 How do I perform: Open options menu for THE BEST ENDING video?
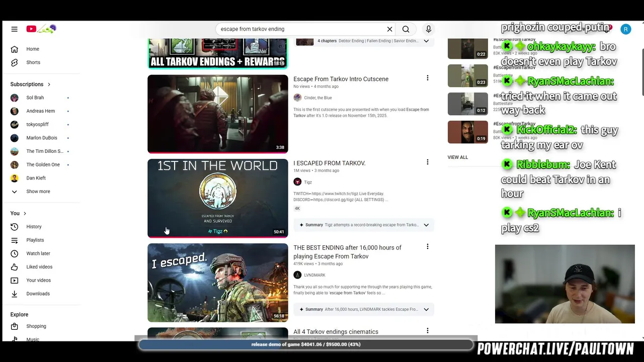click(427, 246)
